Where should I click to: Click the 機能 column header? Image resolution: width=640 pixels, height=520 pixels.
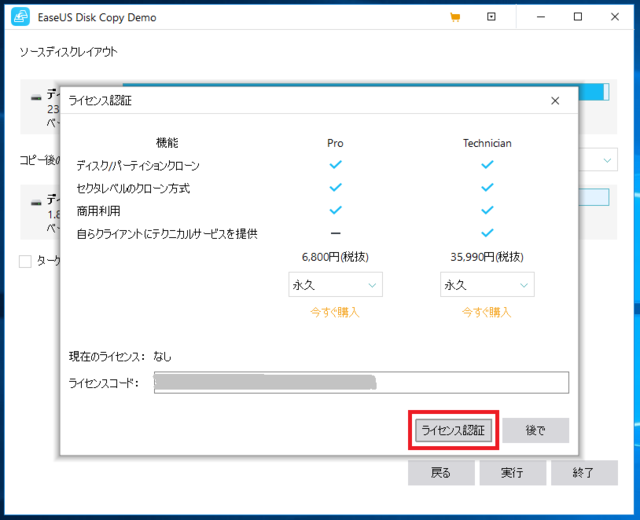[x=167, y=143]
